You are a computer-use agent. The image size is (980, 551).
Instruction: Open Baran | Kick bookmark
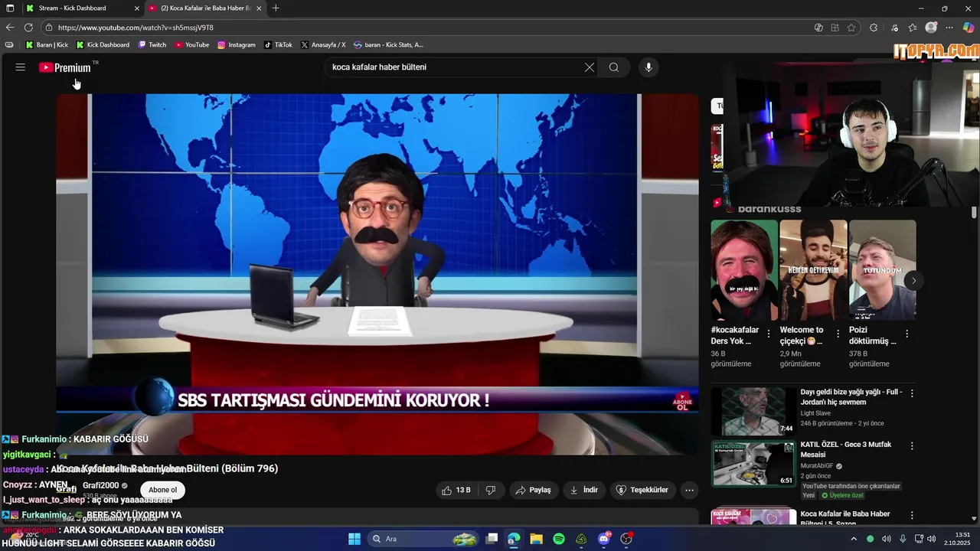[47, 45]
